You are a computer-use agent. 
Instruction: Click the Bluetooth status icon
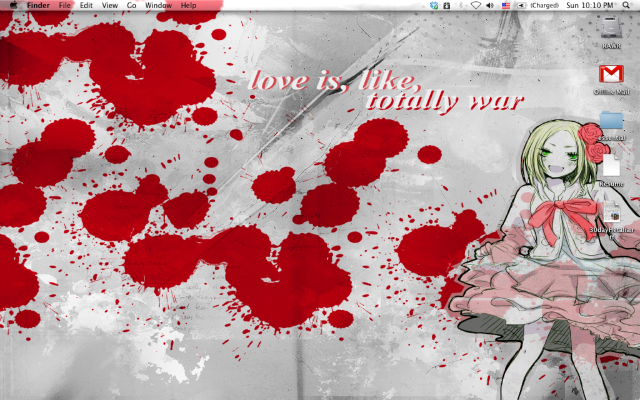click(461, 6)
